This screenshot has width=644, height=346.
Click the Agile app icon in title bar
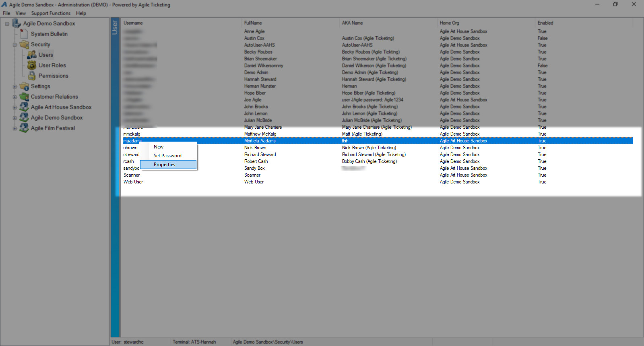tap(4, 4)
